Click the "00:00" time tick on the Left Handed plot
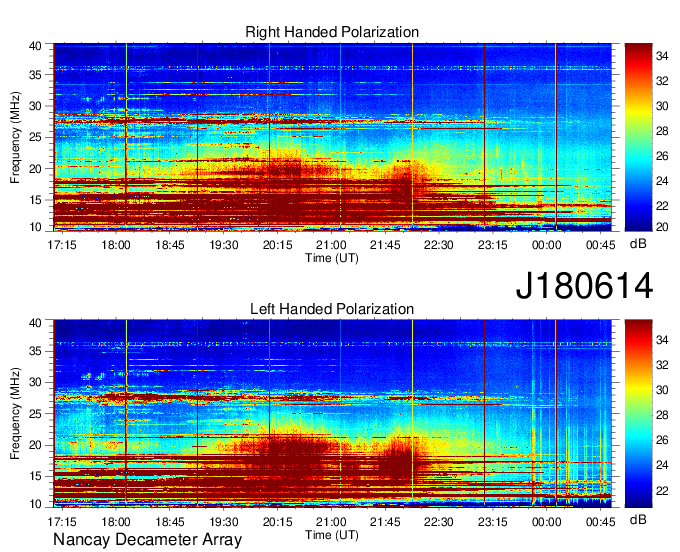 tap(546, 522)
